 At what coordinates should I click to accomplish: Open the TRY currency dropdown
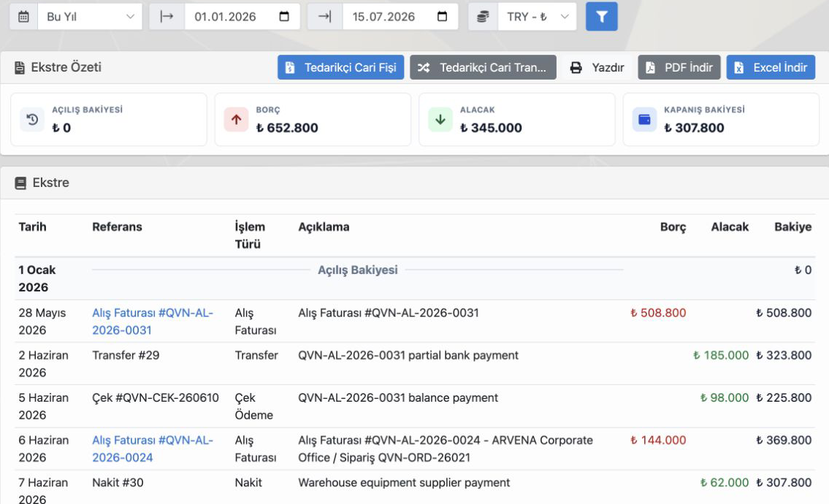click(x=537, y=16)
